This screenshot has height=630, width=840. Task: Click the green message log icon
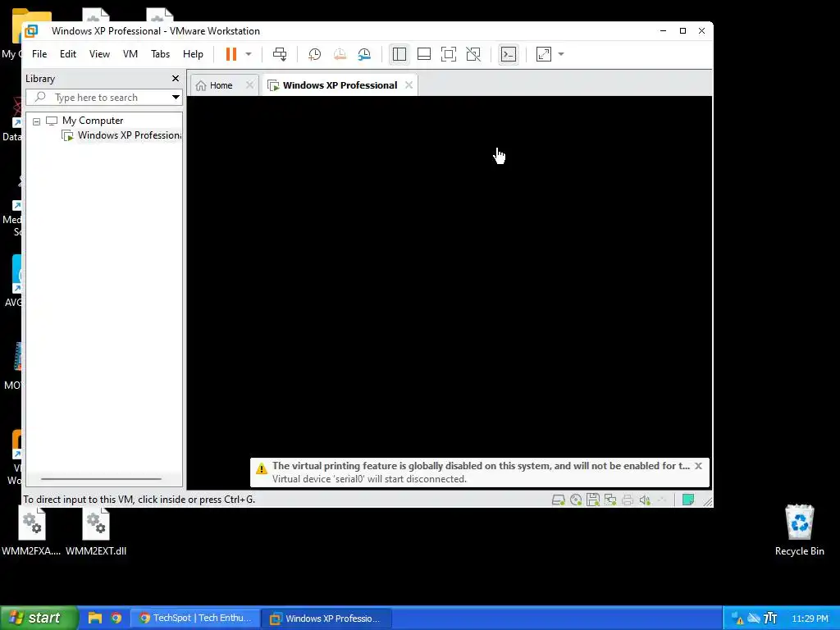tap(688, 500)
